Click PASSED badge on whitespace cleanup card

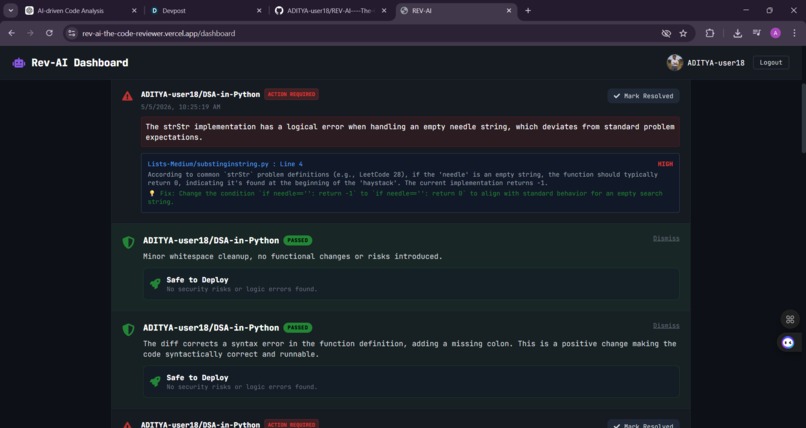coord(298,240)
